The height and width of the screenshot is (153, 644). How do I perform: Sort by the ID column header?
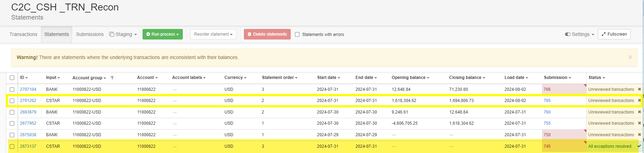click(x=24, y=78)
